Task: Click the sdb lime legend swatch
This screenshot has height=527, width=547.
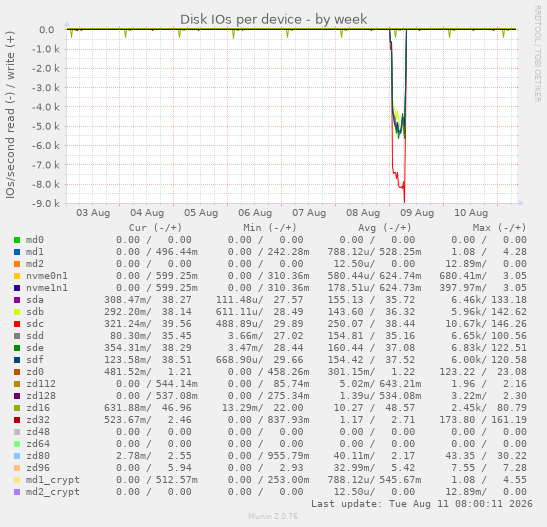Action: coord(17,312)
